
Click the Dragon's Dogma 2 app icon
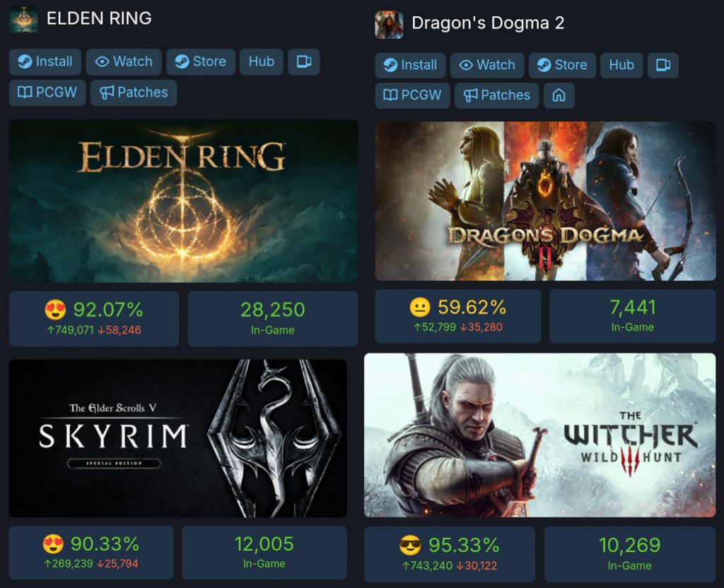coord(389,24)
